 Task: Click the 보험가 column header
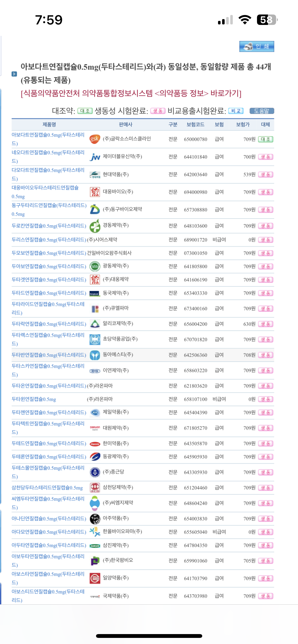click(x=243, y=124)
